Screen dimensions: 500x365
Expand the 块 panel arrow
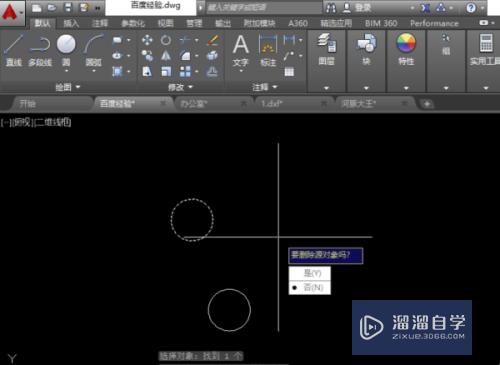click(366, 88)
